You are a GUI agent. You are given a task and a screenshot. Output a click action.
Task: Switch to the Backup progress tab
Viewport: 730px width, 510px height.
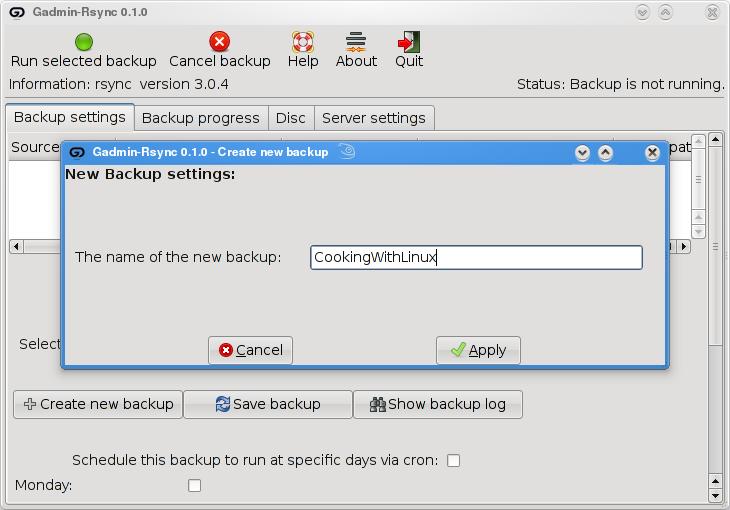200,118
